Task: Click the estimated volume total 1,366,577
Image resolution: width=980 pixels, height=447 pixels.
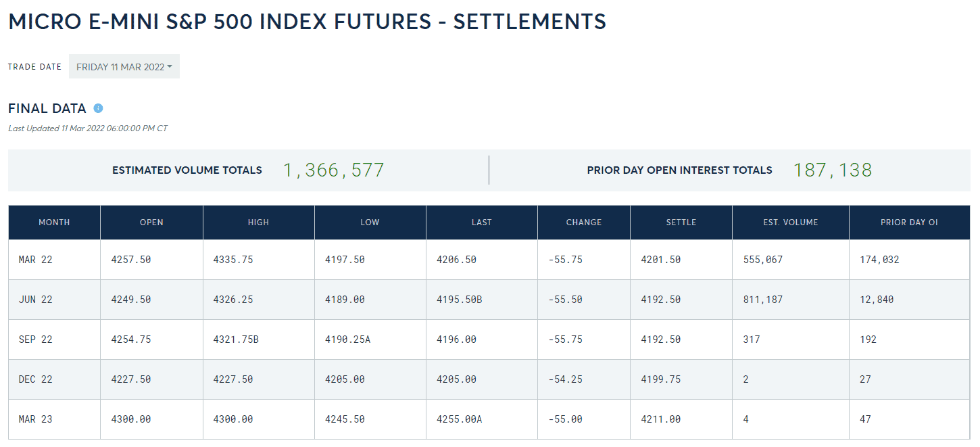Action: (333, 170)
